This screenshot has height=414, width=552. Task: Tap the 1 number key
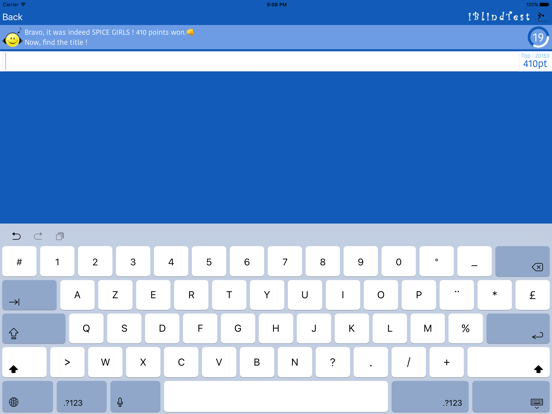coord(57,261)
